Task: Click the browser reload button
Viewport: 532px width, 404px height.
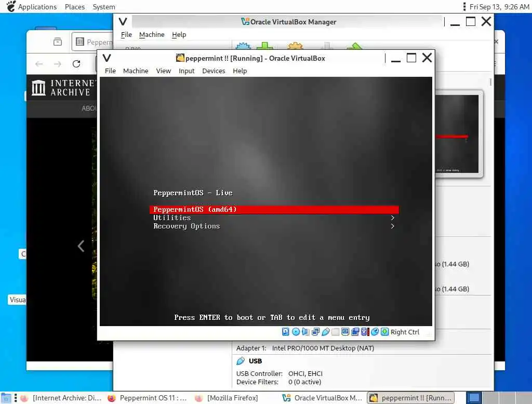Action: pyautogui.click(x=76, y=64)
